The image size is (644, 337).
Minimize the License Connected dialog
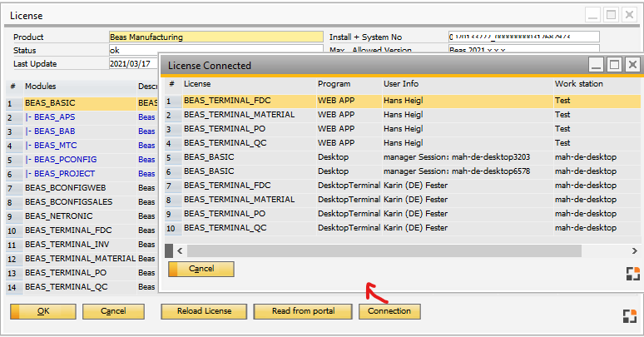click(x=596, y=64)
